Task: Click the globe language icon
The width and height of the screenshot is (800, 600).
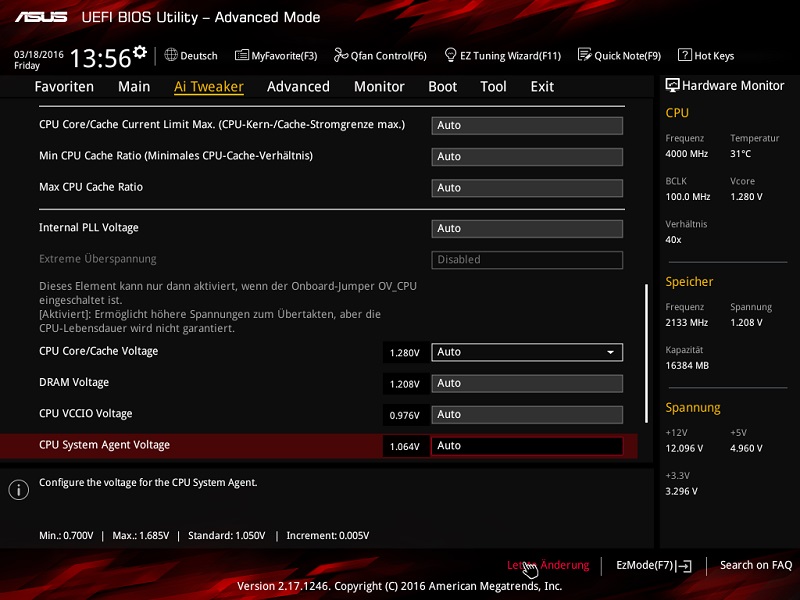Action: pyautogui.click(x=171, y=55)
